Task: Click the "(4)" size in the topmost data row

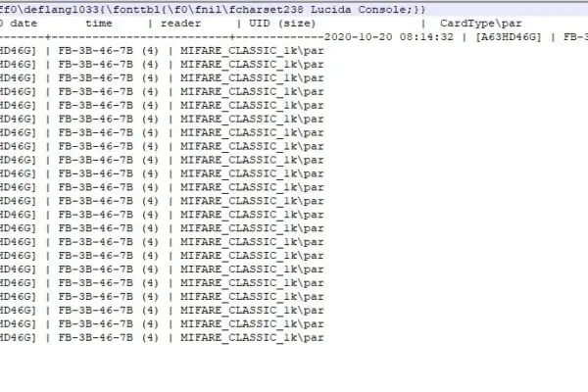Action: (x=150, y=51)
